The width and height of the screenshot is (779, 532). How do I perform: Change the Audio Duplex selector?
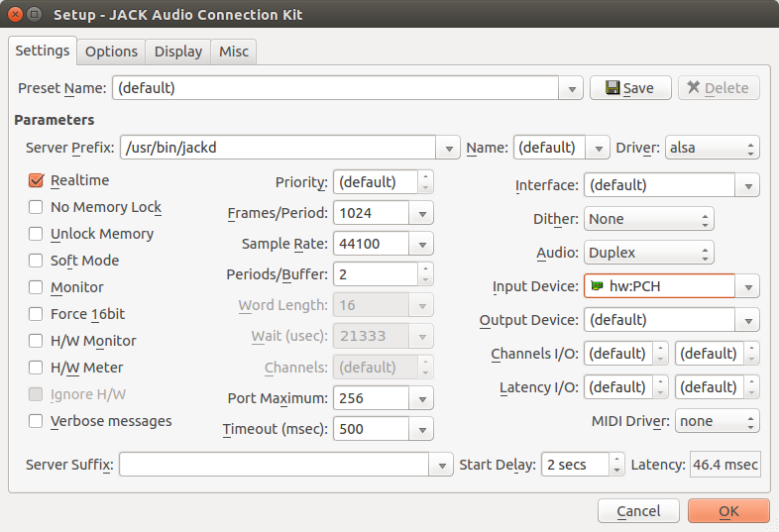tap(649, 253)
